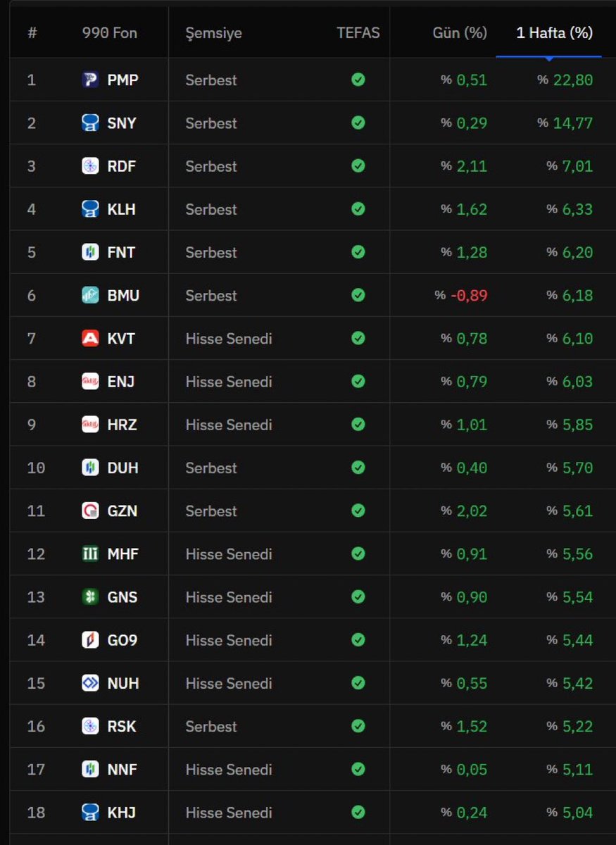Open the SNY fund ticker link
This screenshot has height=845, width=616.
[122, 123]
